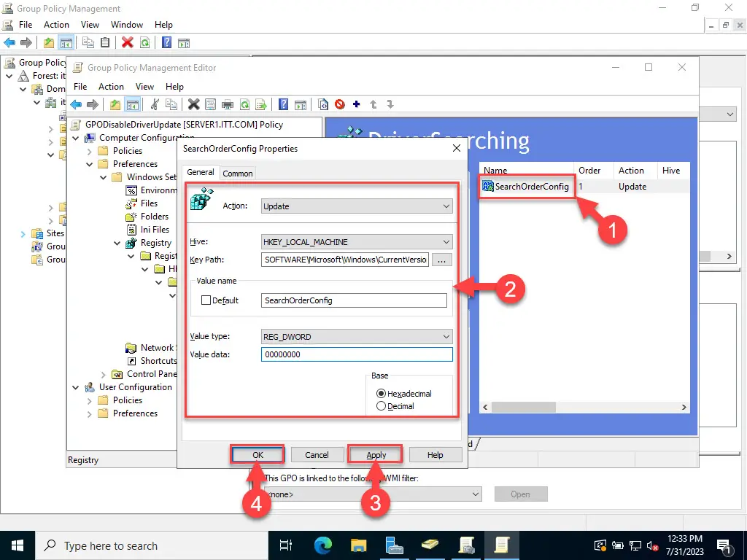Expand Preferences under User Configuration
Screen dimensions: 747x560
click(90, 414)
